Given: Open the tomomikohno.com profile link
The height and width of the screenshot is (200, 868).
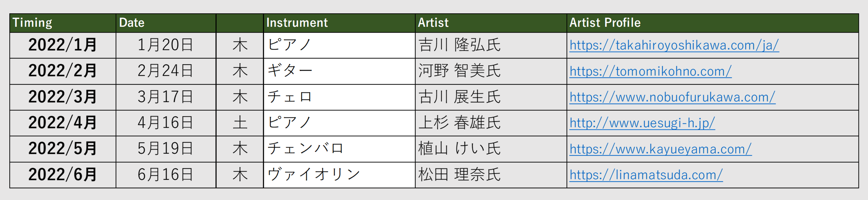Looking at the screenshot, I should (650, 71).
